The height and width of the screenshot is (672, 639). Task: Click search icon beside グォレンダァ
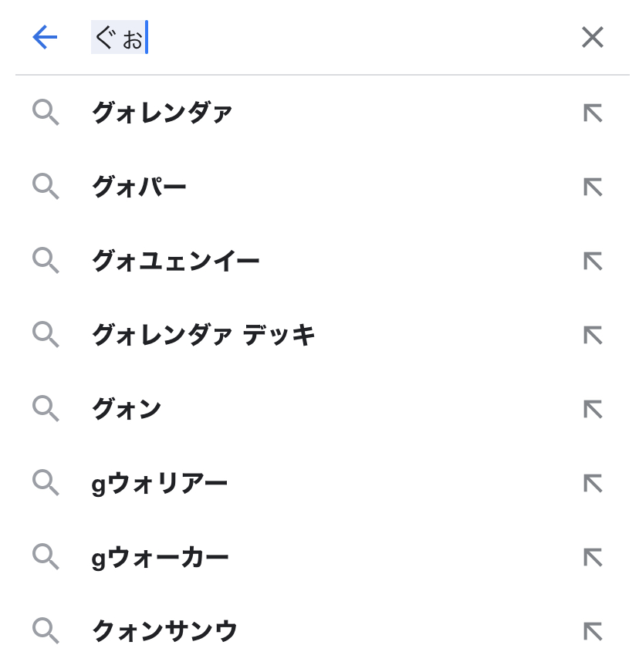[x=46, y=113]
